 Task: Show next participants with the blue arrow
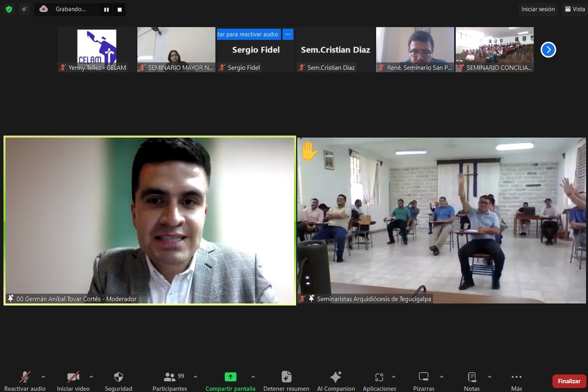click(x=548, y=50)
